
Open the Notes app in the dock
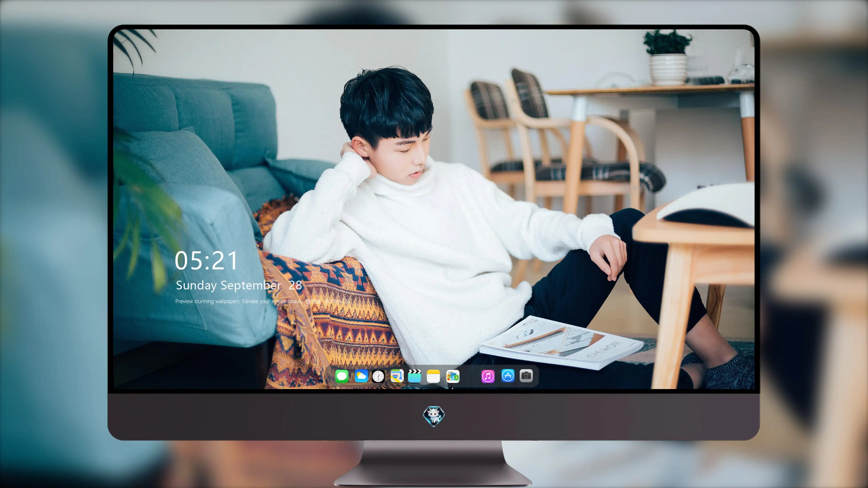coord(433,376)
